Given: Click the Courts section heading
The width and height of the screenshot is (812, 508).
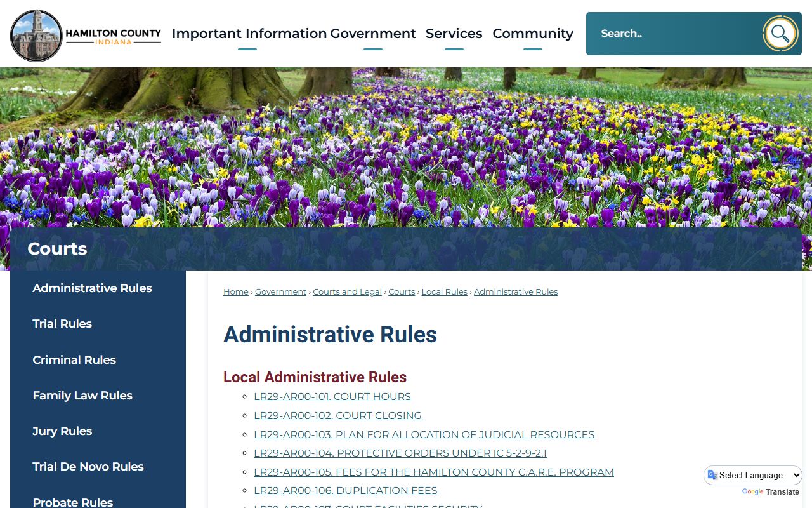Looking at the screenshot, I should click(x=57, y=249).
